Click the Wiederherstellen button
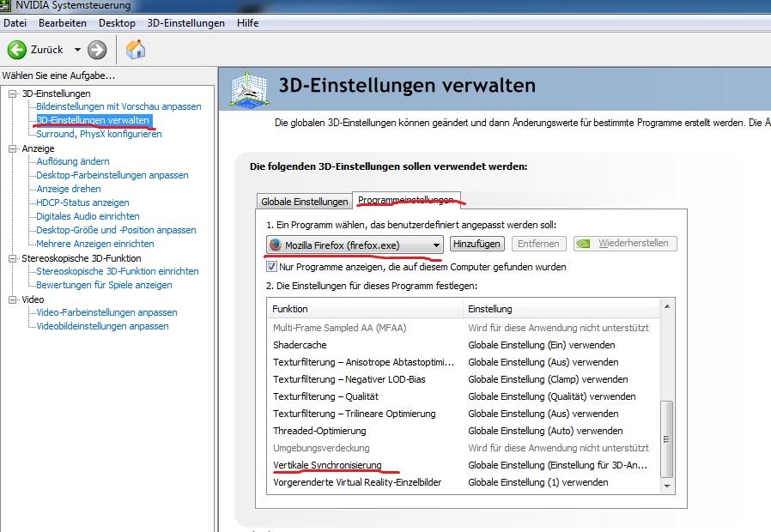The height and width of the screenshot is (532, 771). 625,244
